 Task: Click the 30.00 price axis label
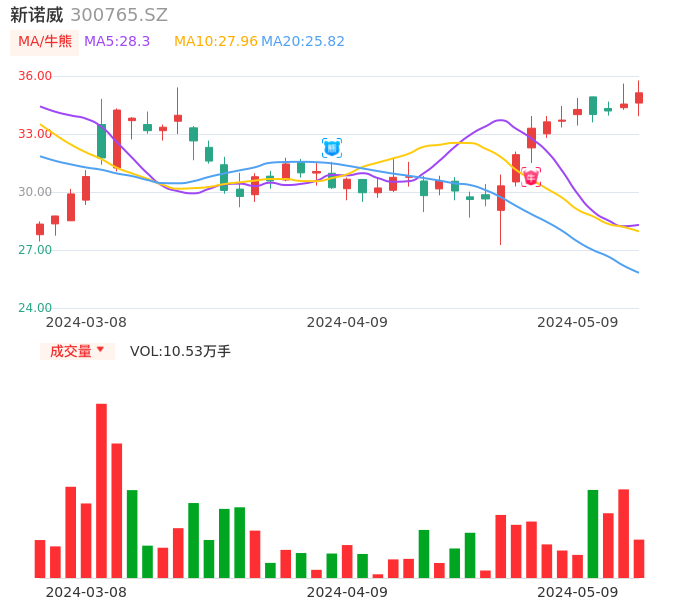pos(35,192)
